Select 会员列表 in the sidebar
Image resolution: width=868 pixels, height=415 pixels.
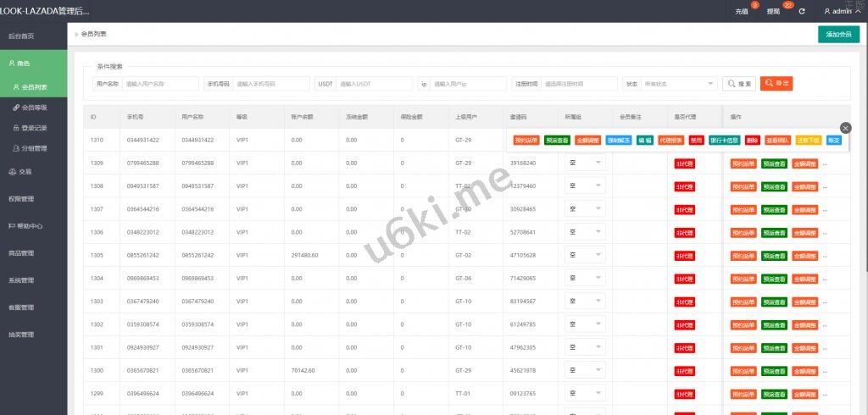35,87
